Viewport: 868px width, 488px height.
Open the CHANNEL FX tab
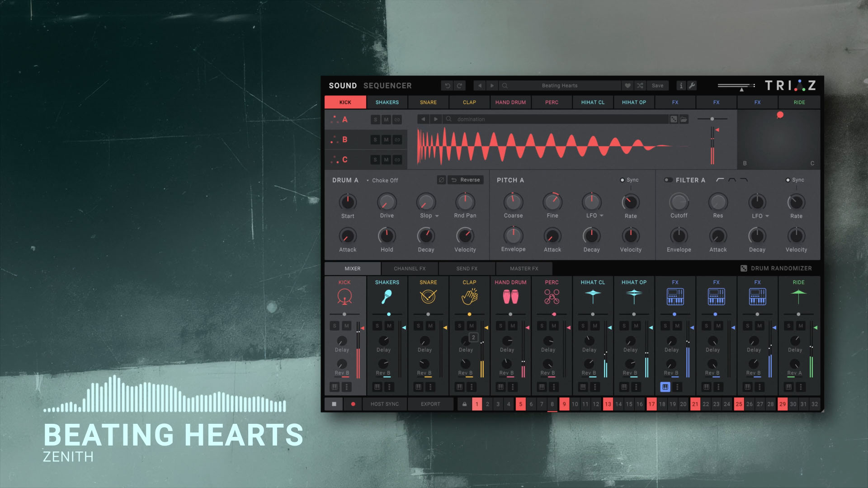[x=410, y=268]
